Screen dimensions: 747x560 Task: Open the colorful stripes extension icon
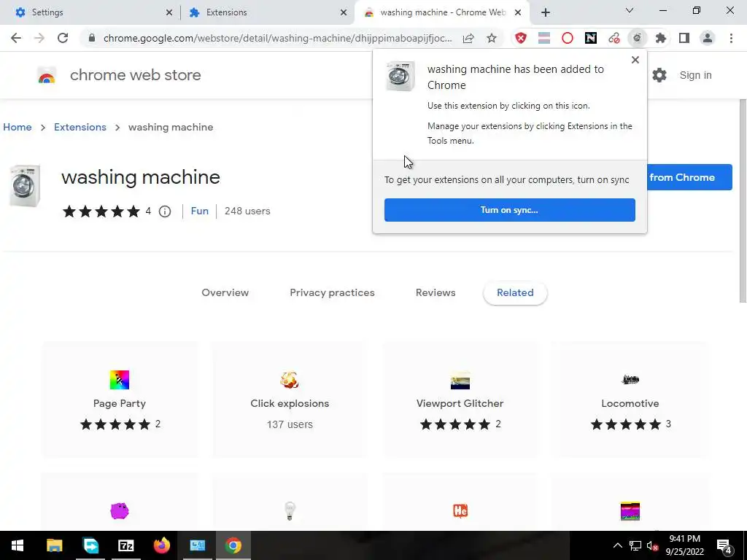(x=630, y=511)
